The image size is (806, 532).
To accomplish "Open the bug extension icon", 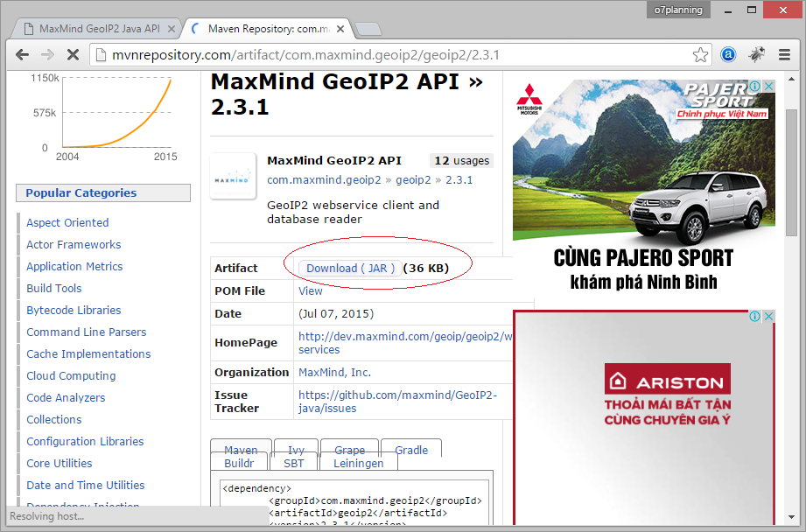I will tap(756, 54).
